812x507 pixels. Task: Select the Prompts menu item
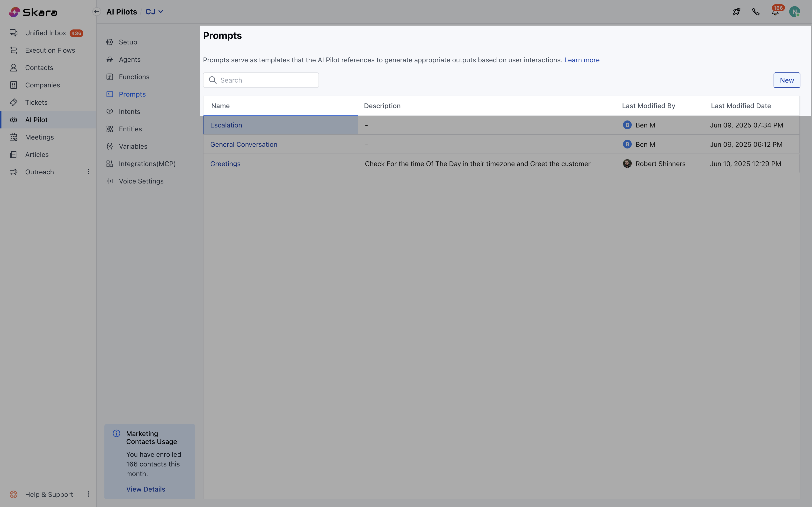click(x=132, y=94)
